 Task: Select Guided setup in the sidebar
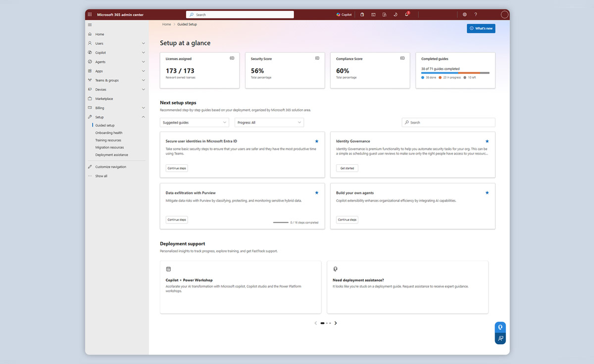(105, 126)
